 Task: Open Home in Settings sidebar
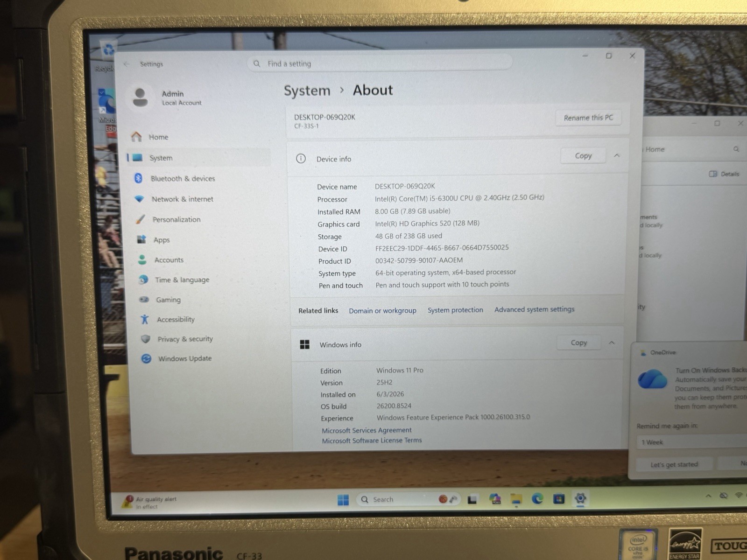click(158, 137)
